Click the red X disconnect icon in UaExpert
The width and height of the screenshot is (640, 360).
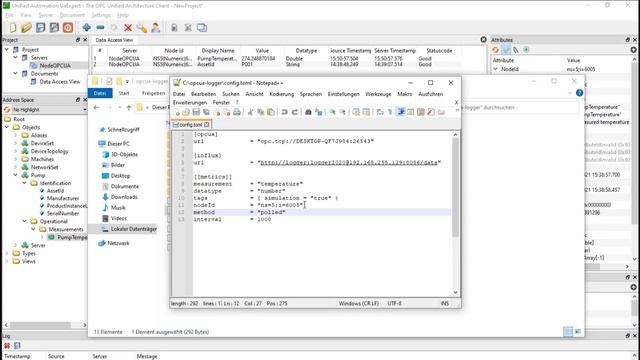[128, 28]
